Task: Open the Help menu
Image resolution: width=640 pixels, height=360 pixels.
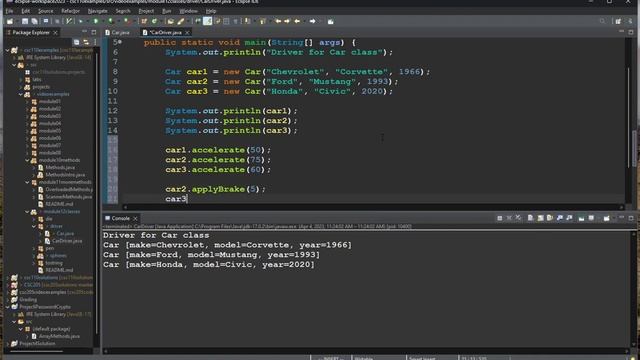Action: tap(211, 11)
